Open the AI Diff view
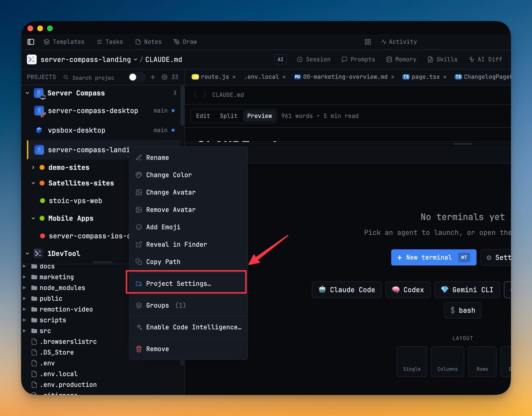Image resolution: width=532 pixels, height=416 pixels. click(x=485, y=59)
